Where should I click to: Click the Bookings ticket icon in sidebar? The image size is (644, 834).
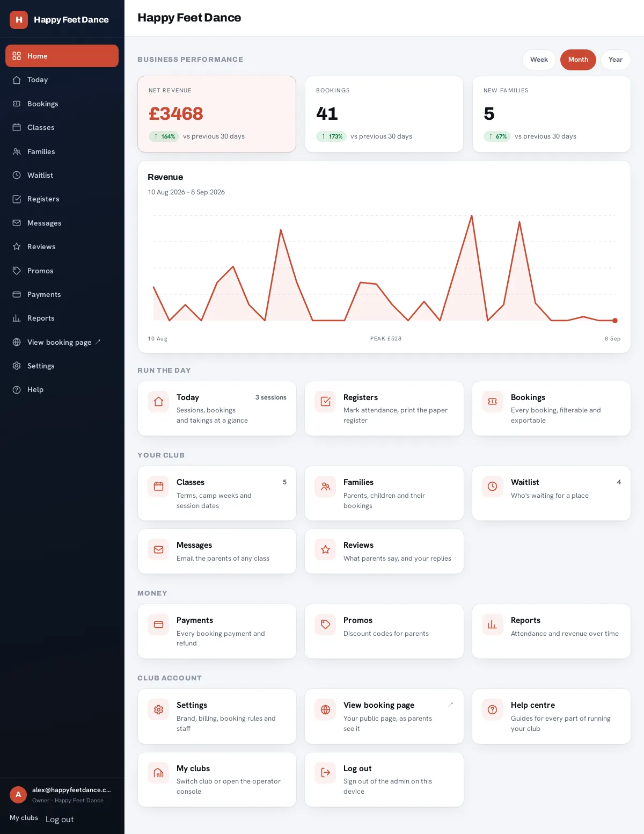click(x=17, y=104)
